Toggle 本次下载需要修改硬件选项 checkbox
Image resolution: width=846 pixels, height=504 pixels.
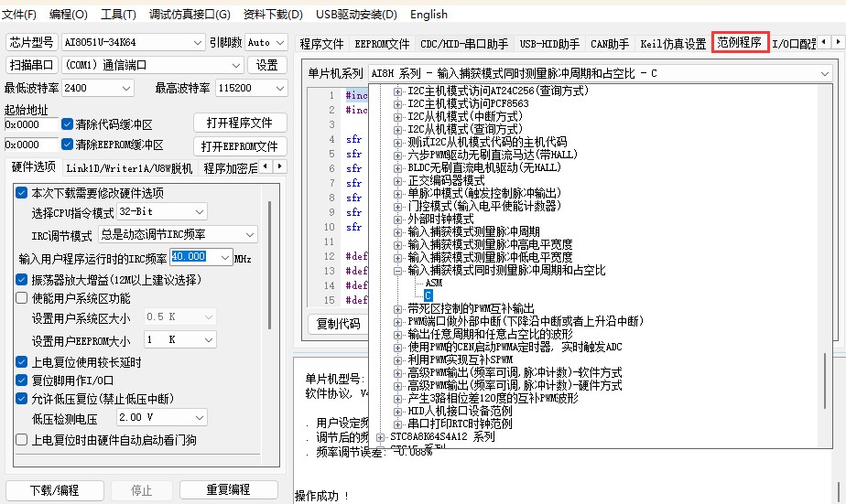click(x=22, y=192)
